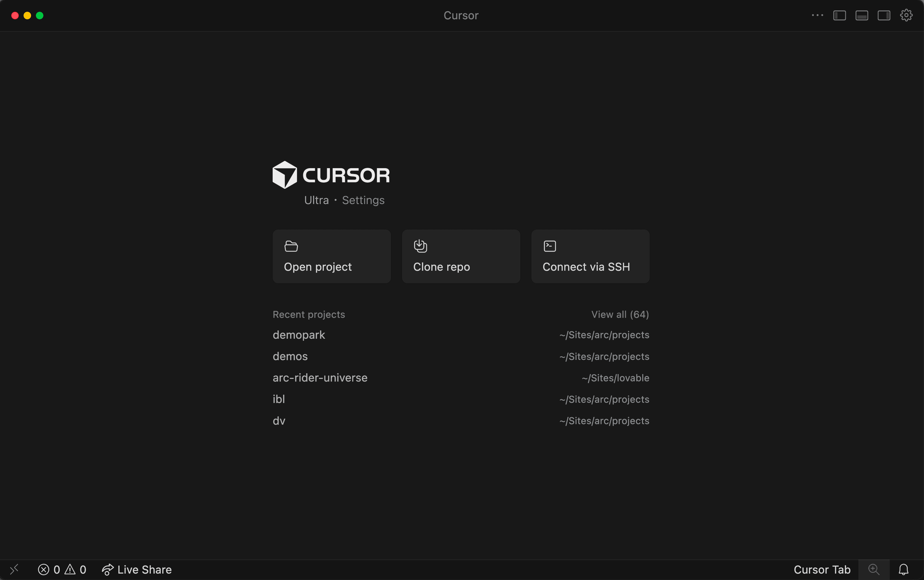Expand View all (64) recent projects

click(620, 315)
